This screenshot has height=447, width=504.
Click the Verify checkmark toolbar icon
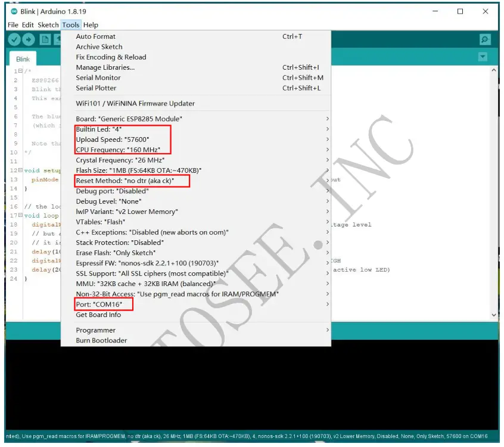tap(14, 39)
